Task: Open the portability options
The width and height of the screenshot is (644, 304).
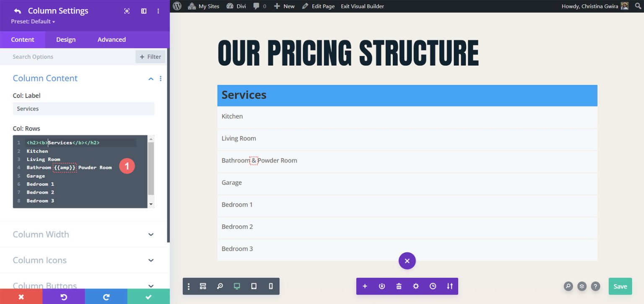Action: (x=449, y=286)
